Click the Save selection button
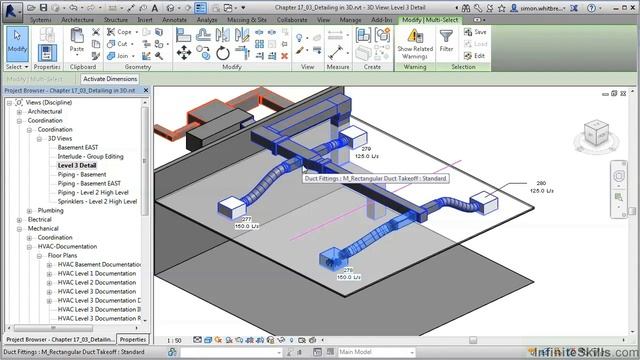Viewport: 640px width, 360px height. pyautogui.click(x=475, y=32)
